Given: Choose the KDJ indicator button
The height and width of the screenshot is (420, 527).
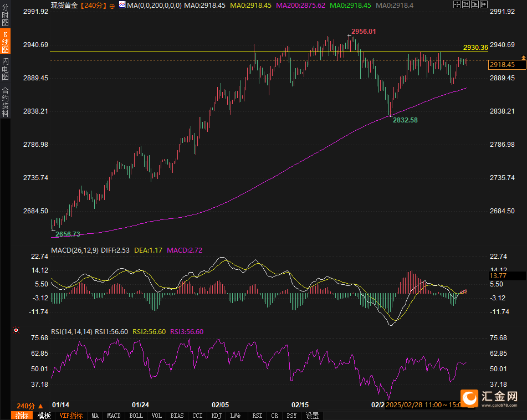Looking at the screenshot, I should [217, 416].
